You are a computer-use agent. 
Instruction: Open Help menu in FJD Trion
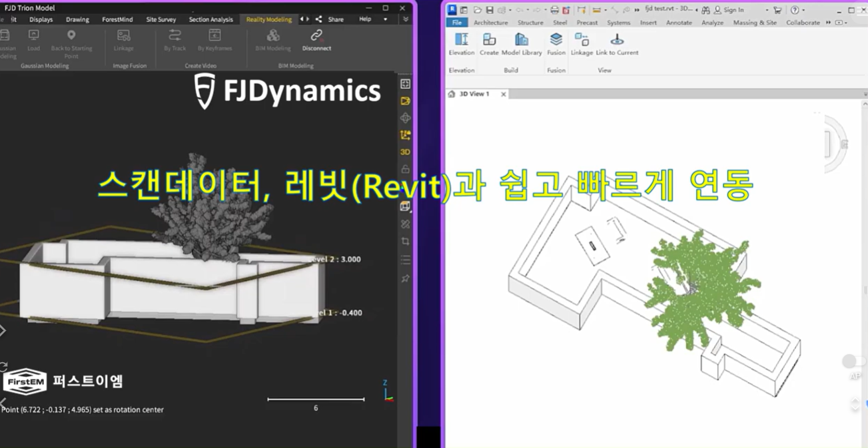coord(365,19)
